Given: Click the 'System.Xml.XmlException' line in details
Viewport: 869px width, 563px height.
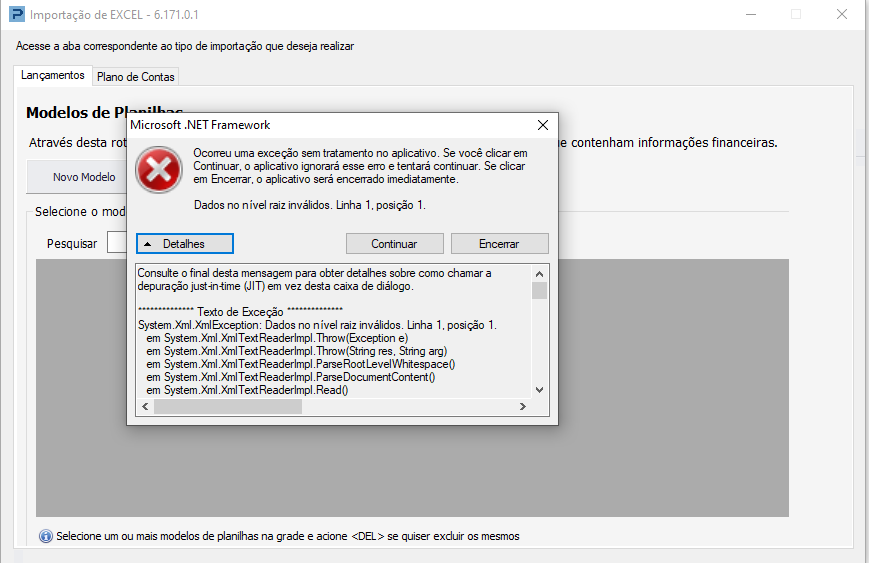Looking at the screenshot, I should coord(317,325).
